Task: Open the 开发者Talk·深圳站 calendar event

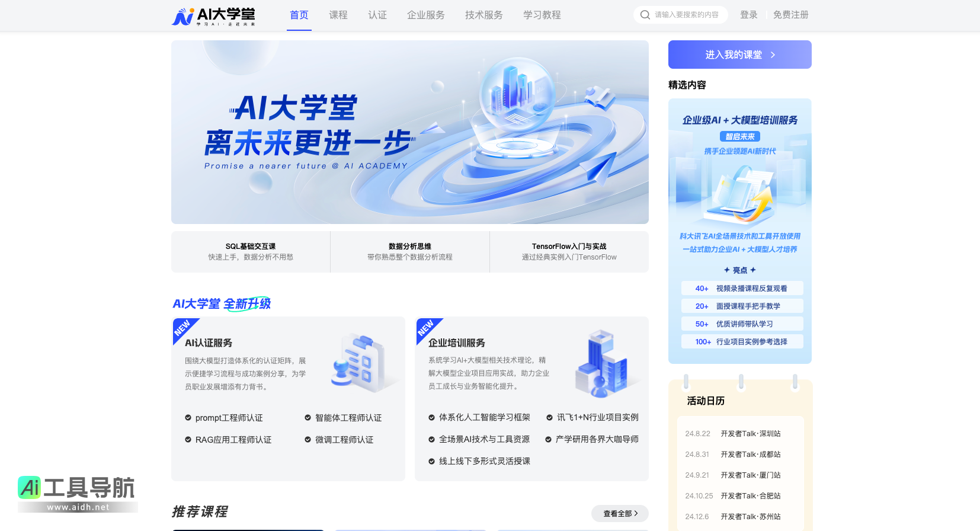Action: pos(750,434)
